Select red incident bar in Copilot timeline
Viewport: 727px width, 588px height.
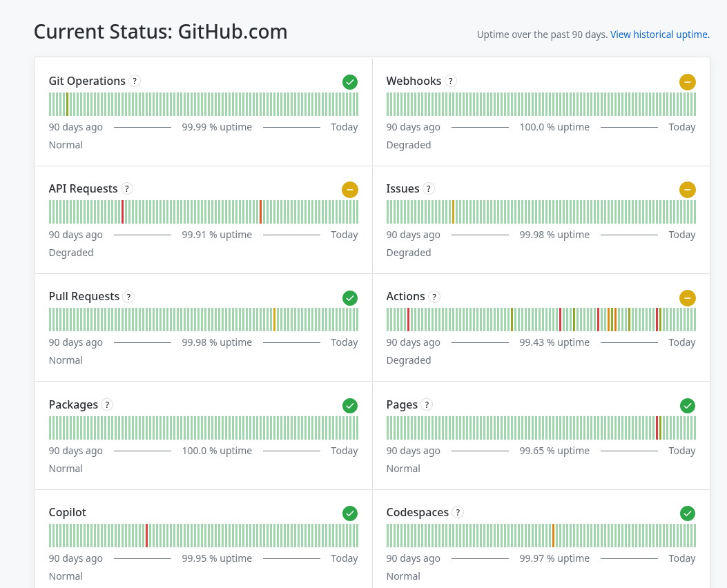(x=146, y=536)
